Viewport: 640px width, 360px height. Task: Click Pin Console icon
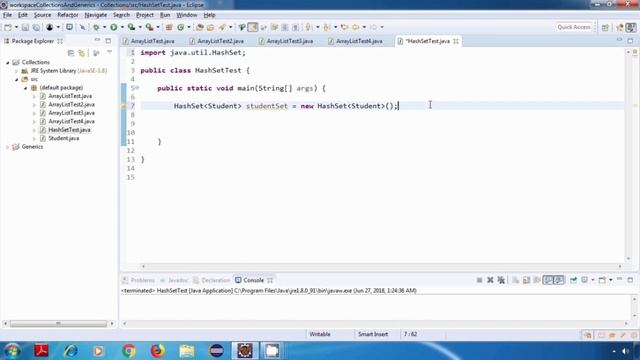click(573, 280)
